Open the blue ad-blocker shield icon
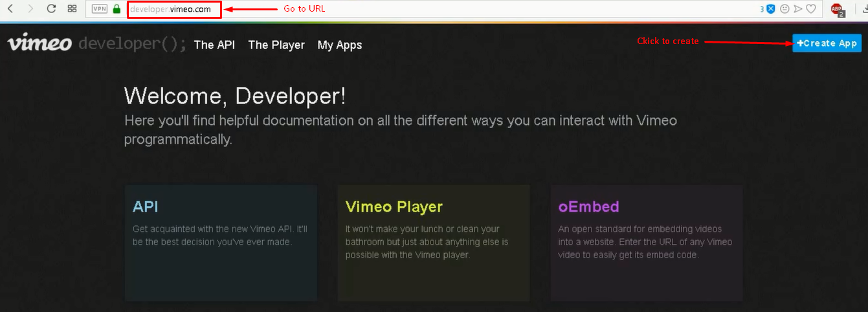This screenshot has height=312, width=868. 771,9
